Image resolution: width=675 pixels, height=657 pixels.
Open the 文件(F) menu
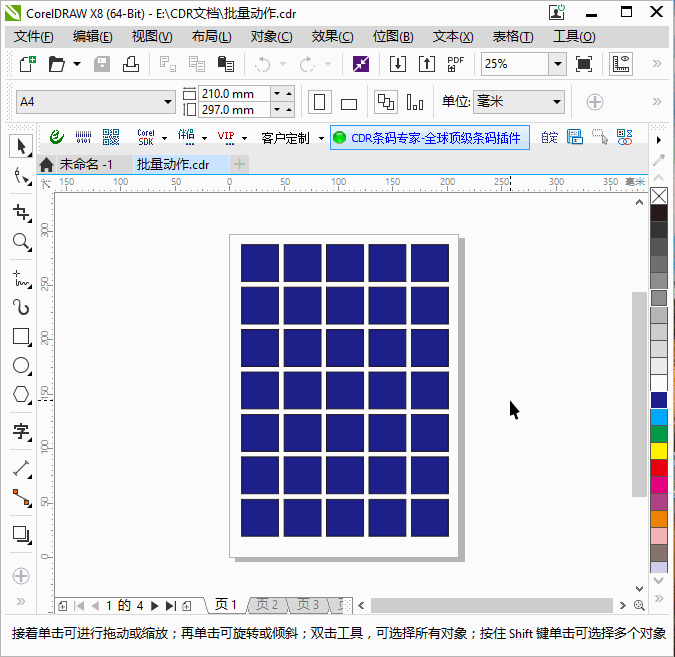coord(34,37)
